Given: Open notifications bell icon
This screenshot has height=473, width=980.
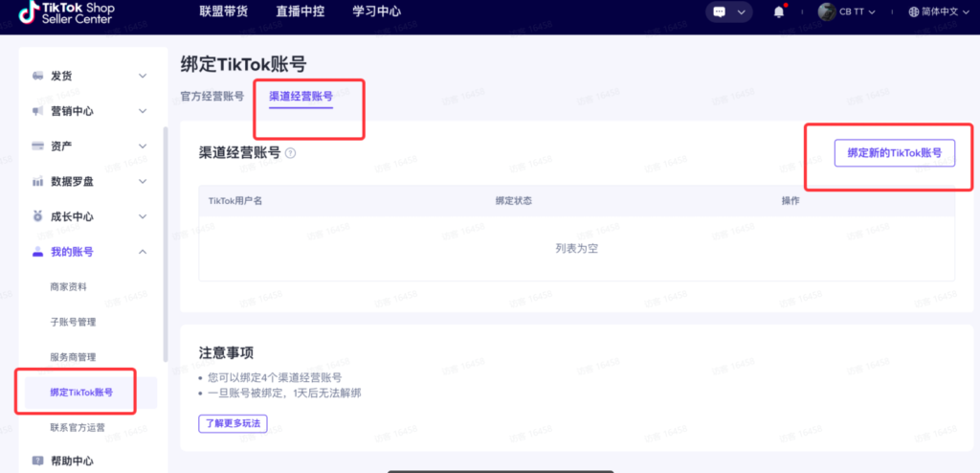Looking at the screenshot, I should (779, 11).
